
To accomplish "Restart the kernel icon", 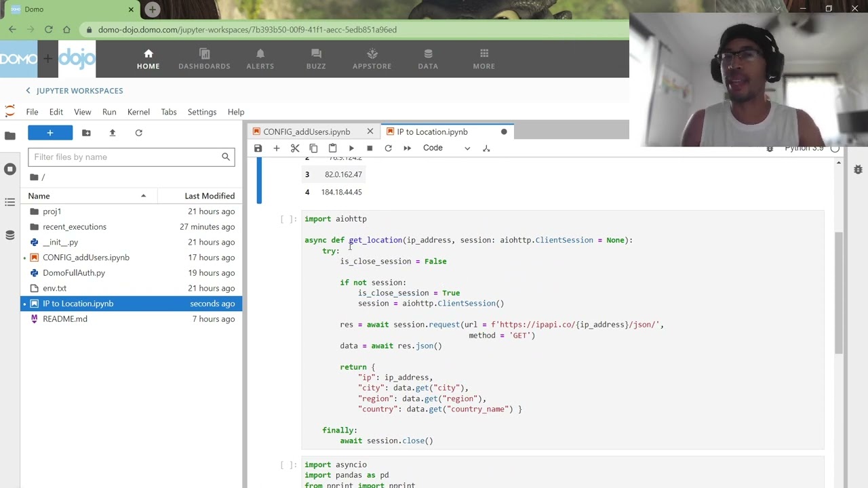I will (388, 148).
